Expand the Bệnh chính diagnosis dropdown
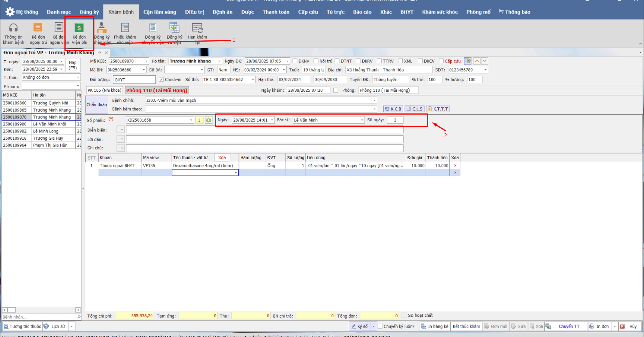 click(374, 100)
